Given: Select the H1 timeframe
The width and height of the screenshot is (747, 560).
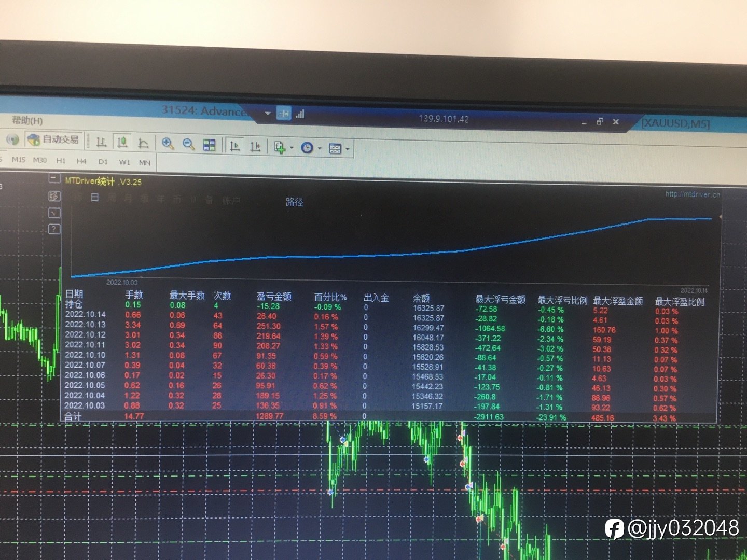Looking at the screenshot, I should coord(61,161).
